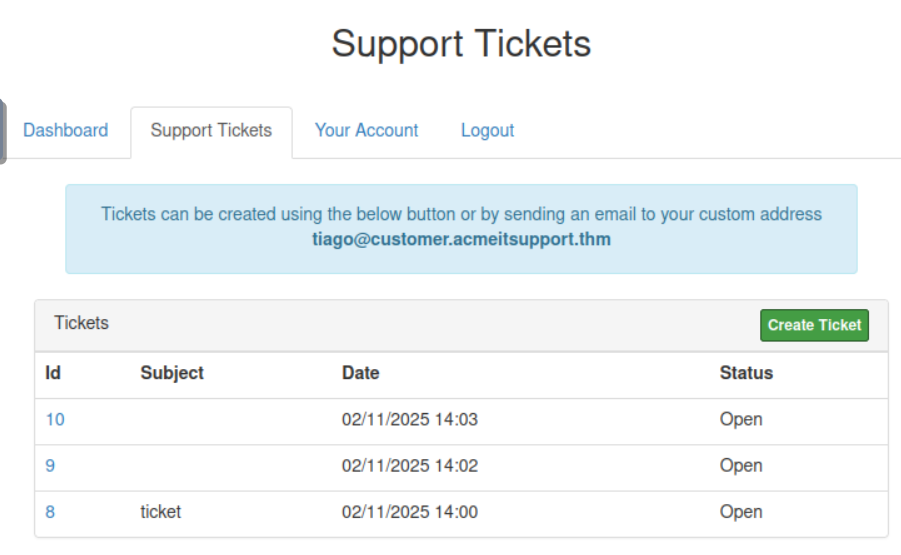Select the Support Tickets tab
Image resolution: width=901 pixels, height=555 pixels.
pos(211,130)
